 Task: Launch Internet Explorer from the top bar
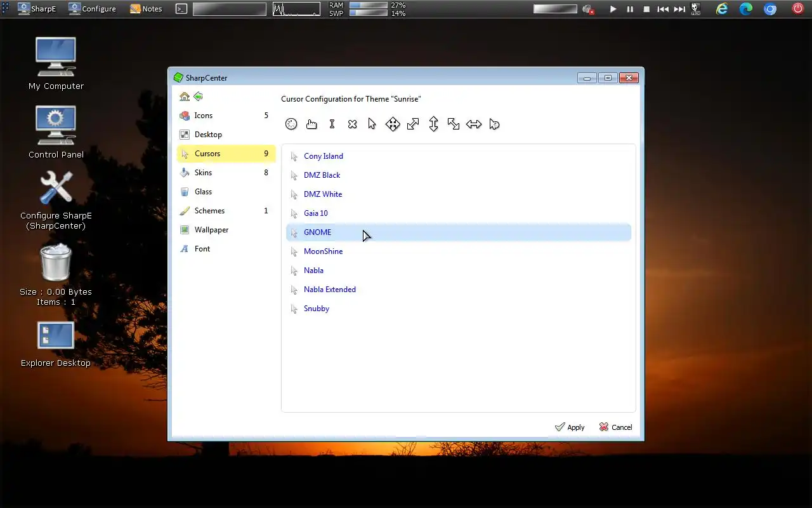coord(722,9)
